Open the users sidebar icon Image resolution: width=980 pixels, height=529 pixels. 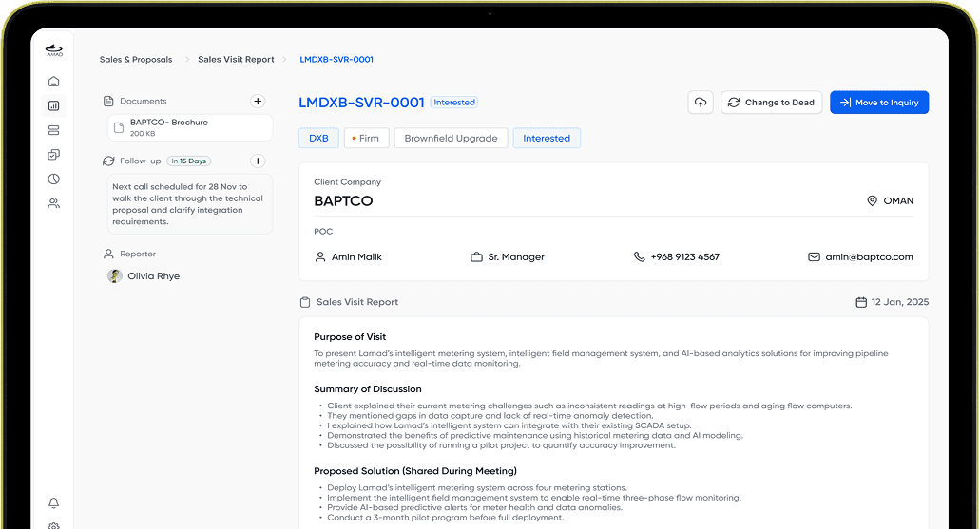click(54, 203)
